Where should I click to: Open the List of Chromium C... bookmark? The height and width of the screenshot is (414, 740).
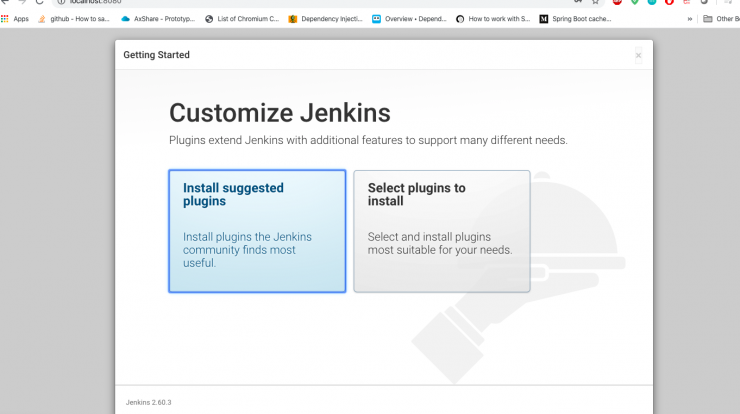[242, 19]
